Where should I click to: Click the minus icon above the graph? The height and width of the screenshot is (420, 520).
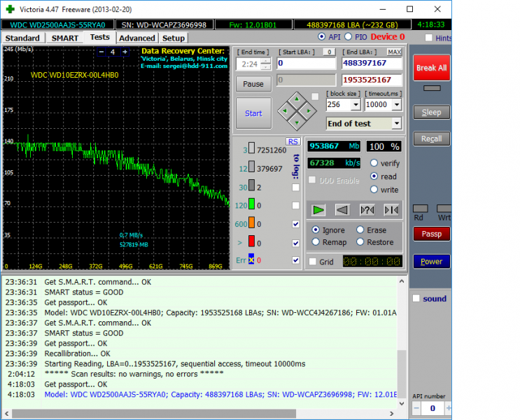[102, 52]
